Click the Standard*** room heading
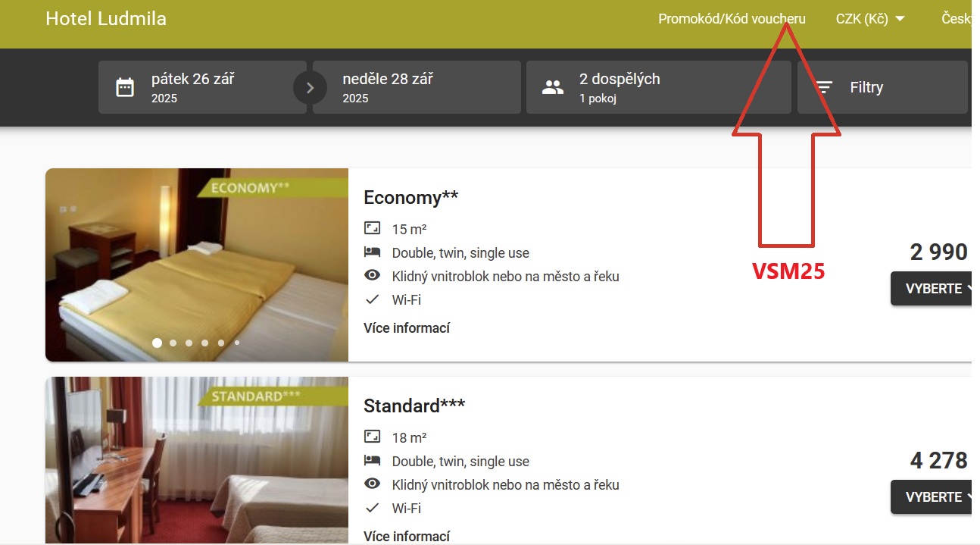This screenshot has height=545, width=980. point(414,406)
